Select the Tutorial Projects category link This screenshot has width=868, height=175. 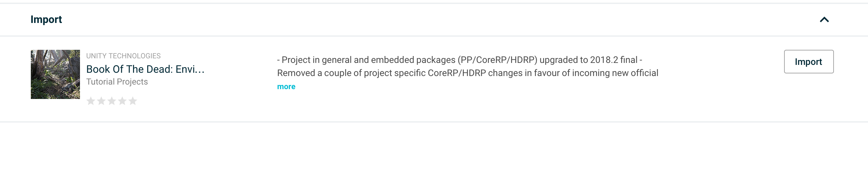(117, 82)
